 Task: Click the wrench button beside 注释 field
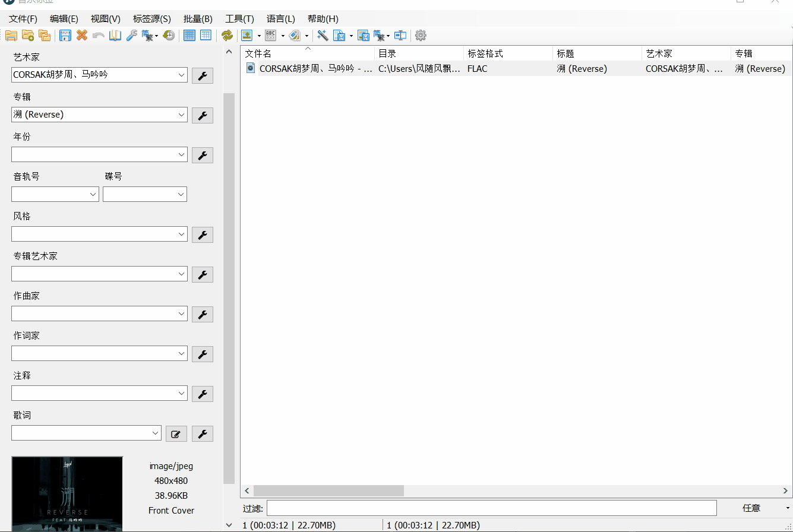203,394
